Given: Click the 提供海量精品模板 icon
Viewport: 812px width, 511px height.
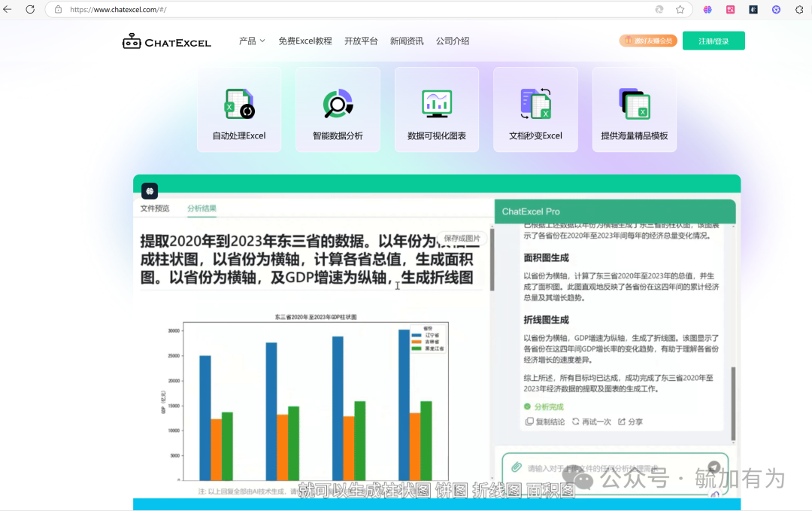Looking at the screenshot, I should [x=635, y=104].
